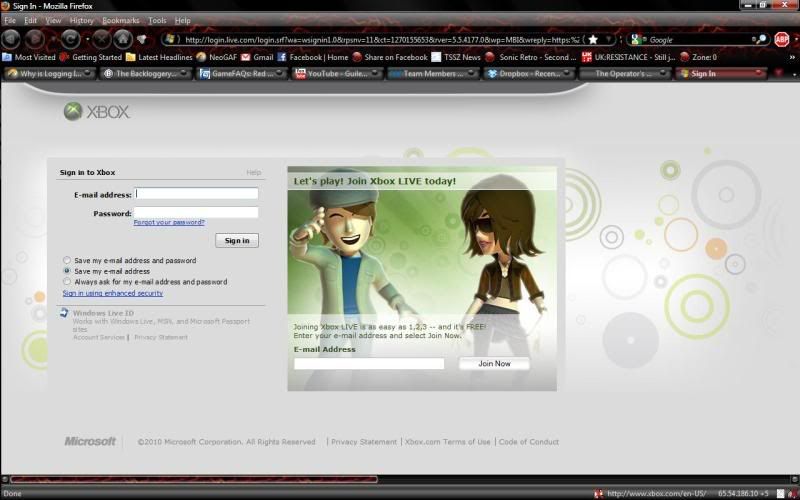
Task: Open the list all tabs dropdown
Action: (795, 74)
